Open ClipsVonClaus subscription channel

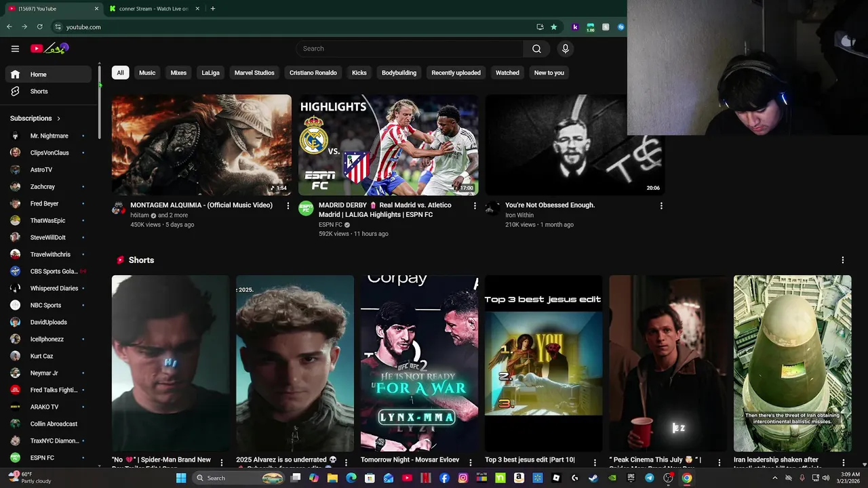[48, 152]
